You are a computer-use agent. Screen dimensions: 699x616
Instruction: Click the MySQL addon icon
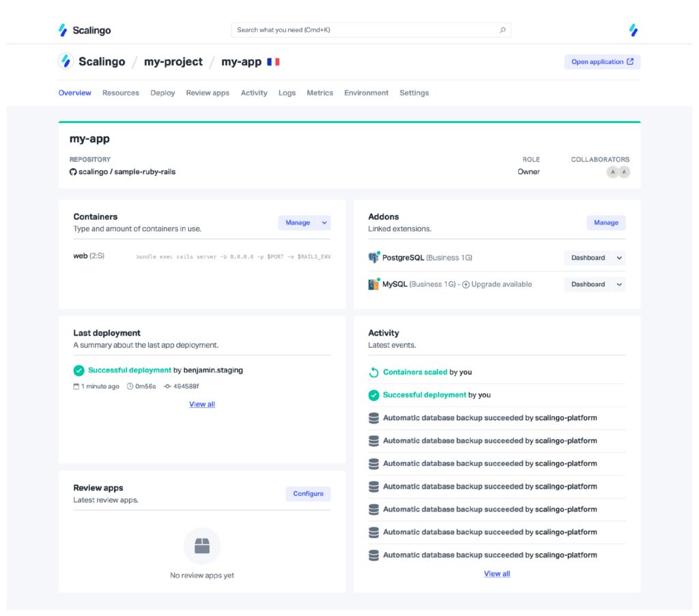[x=373, y=284]
